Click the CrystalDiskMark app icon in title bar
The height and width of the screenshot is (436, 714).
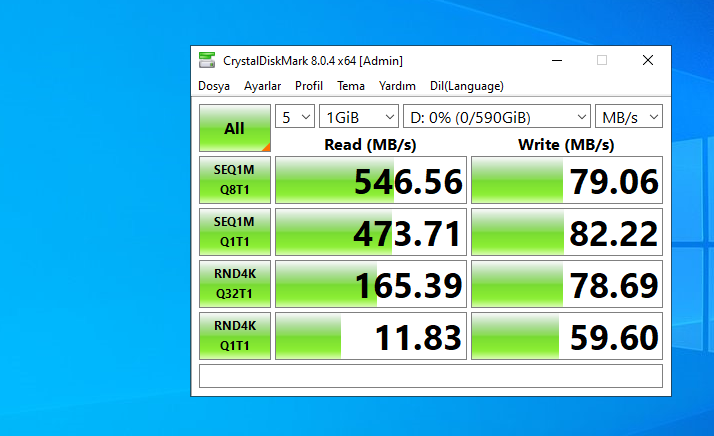pyautogui.click(x=207, y=60)
